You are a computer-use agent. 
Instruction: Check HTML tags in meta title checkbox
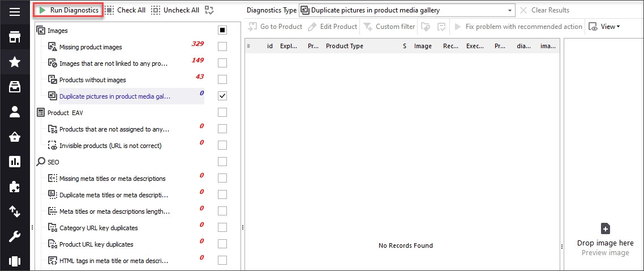[x=222, y=260]
